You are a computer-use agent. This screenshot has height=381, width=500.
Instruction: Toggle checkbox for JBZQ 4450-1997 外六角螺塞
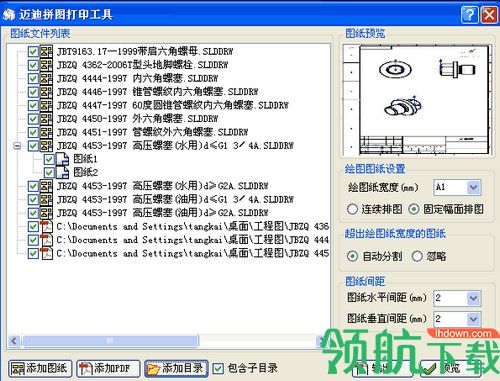pos(33,119)
